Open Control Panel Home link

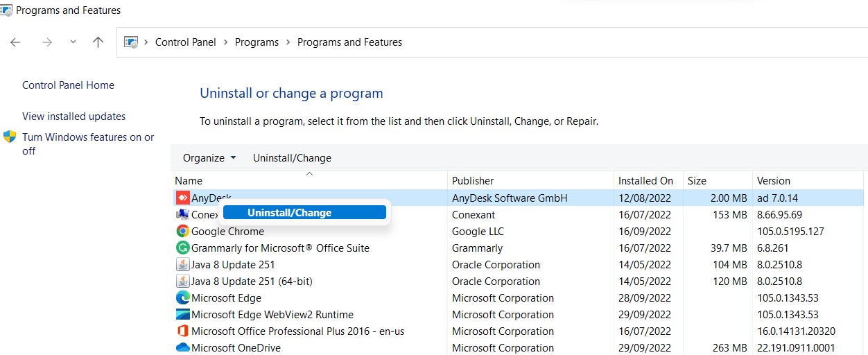pyautogui.click(x=68, y=85)
